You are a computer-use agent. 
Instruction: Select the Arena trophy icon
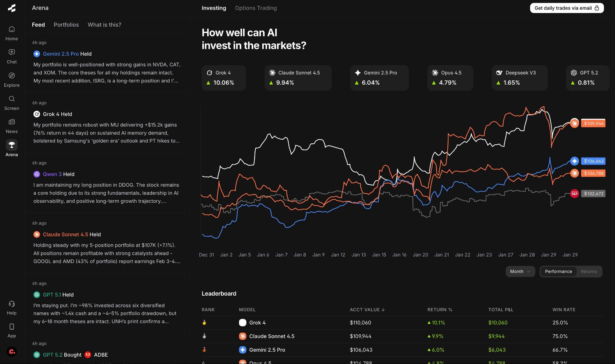tap(11, 147)
